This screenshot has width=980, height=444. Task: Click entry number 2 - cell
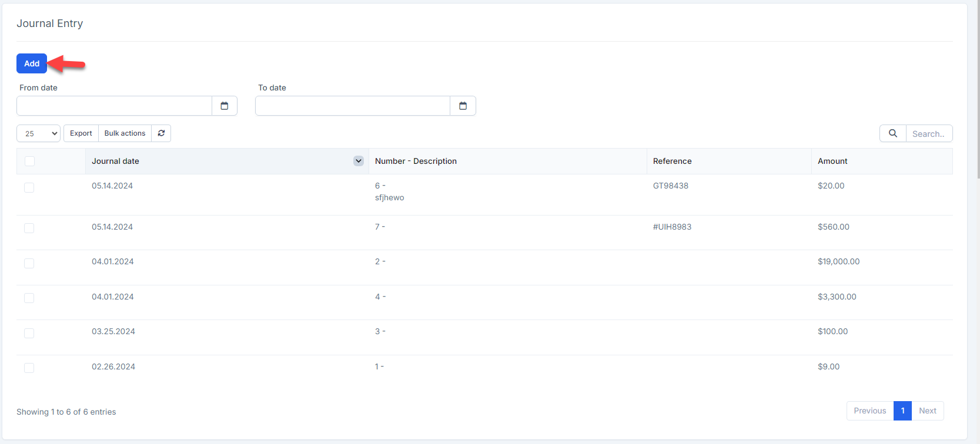(380, 261)
